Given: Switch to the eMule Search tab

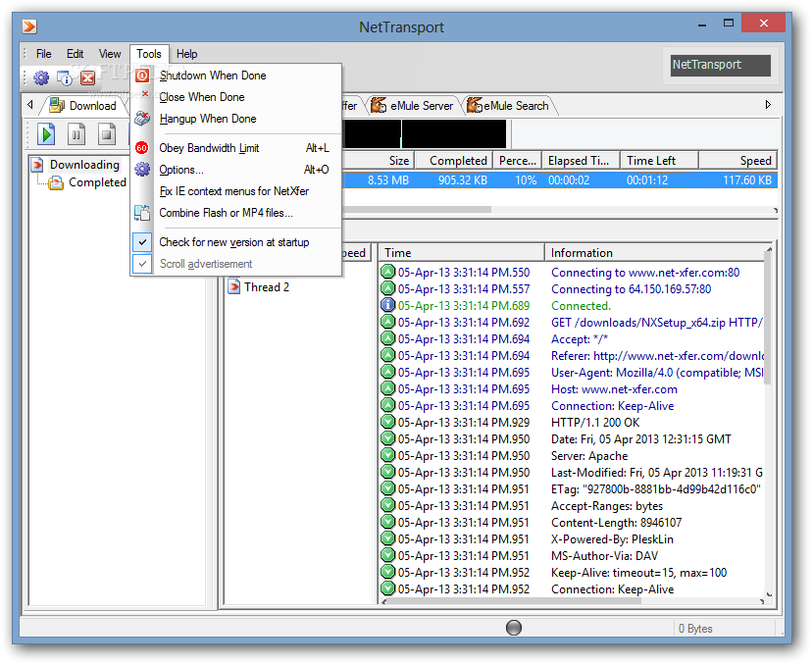Looking at the screenshot, I should pos(508,106).
